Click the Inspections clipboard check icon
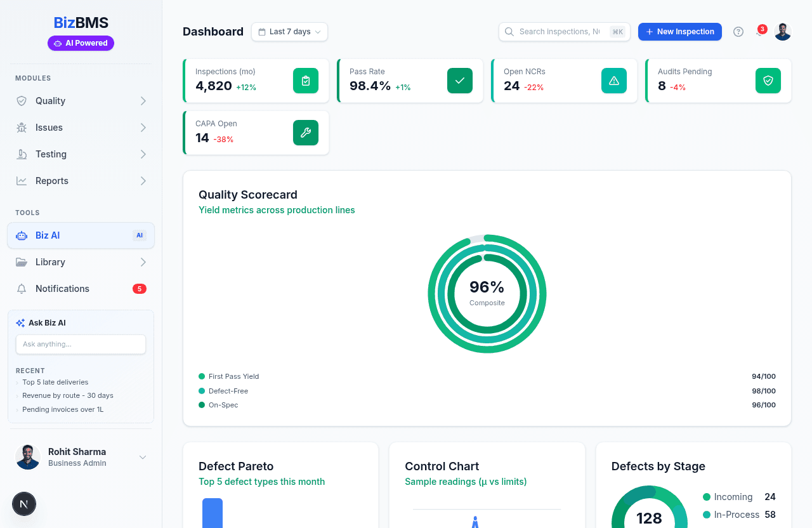This screenshot has width=812, height=528. [306, 81]
